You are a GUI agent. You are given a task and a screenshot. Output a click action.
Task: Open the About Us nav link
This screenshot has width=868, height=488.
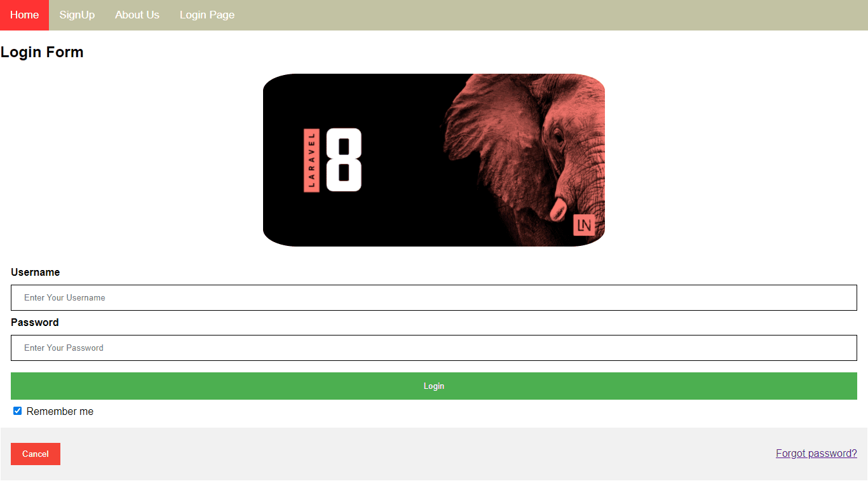(x=137, y=15)
